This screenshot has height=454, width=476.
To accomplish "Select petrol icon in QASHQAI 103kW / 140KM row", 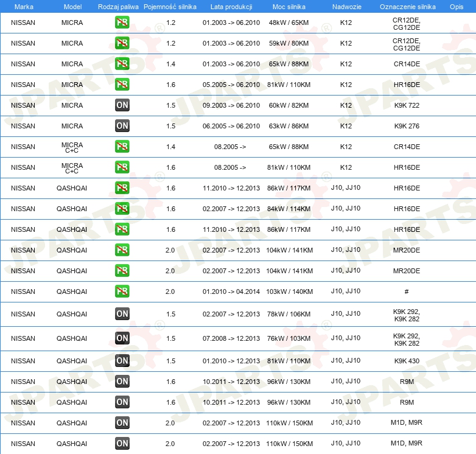I will (x=122, y=291).
